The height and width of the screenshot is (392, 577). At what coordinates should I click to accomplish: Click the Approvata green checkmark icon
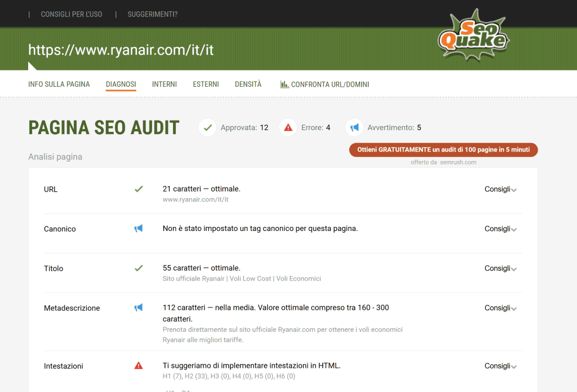click(x=207, y=128)
